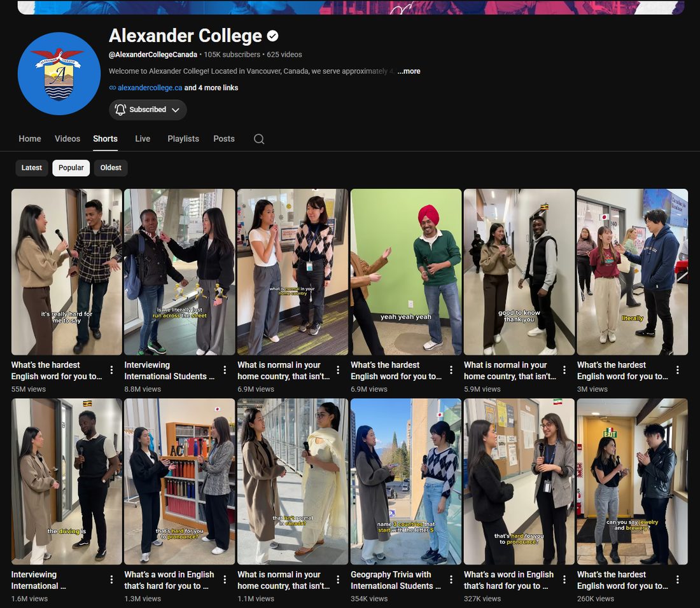Open title of the 1.3M views short

pos(169,581)
